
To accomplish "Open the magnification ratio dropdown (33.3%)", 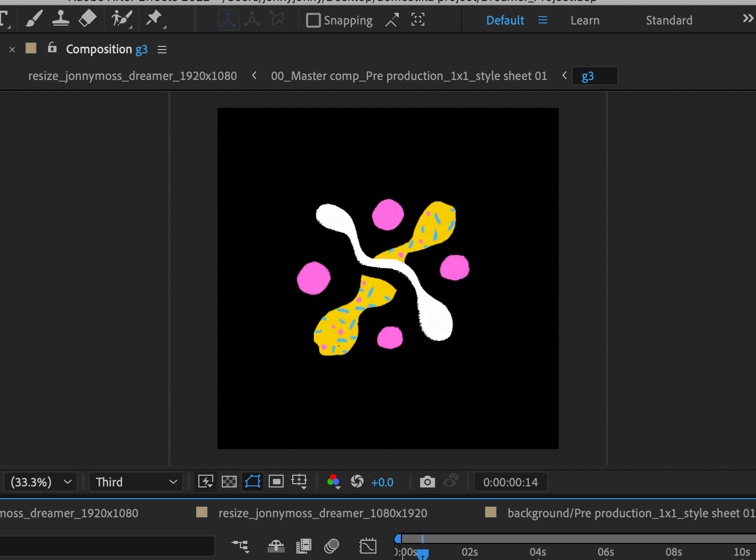I will tap(41, 482).
